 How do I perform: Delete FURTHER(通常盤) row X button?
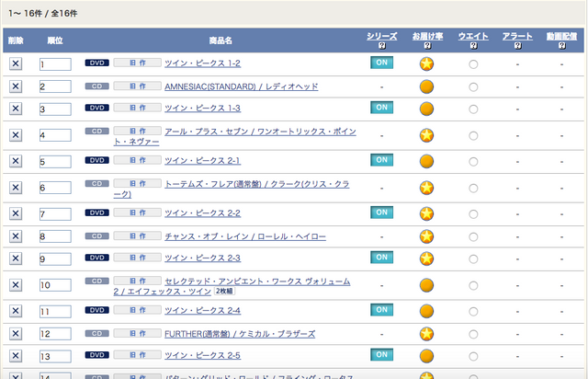[16, 334]
